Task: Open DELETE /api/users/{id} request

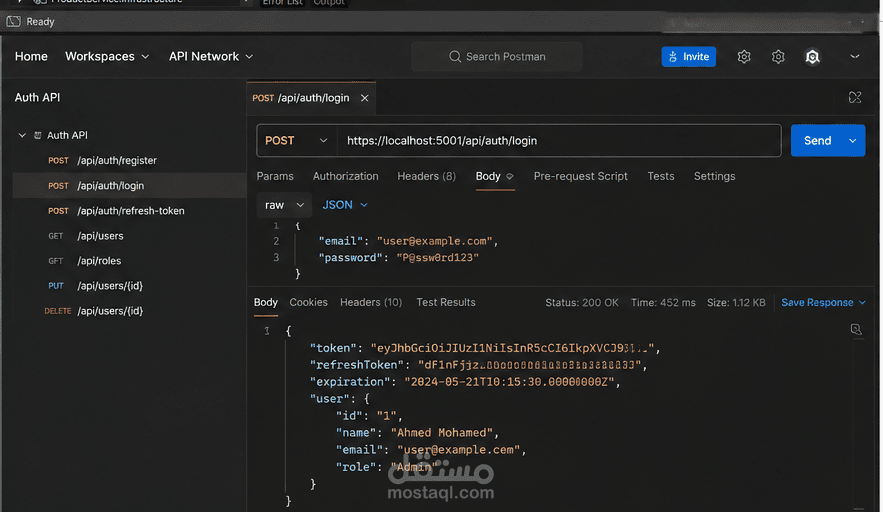Action: coord(93,311)
